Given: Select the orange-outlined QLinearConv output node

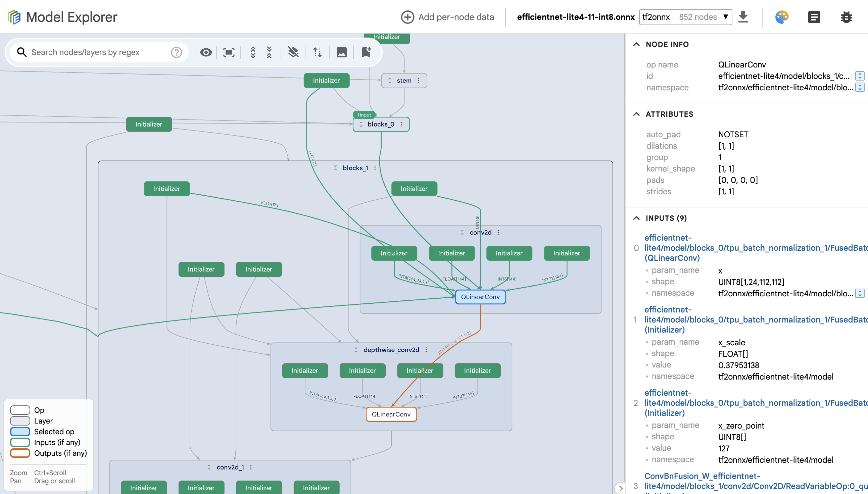Looking at the screenshot, I should coord(391,414).
